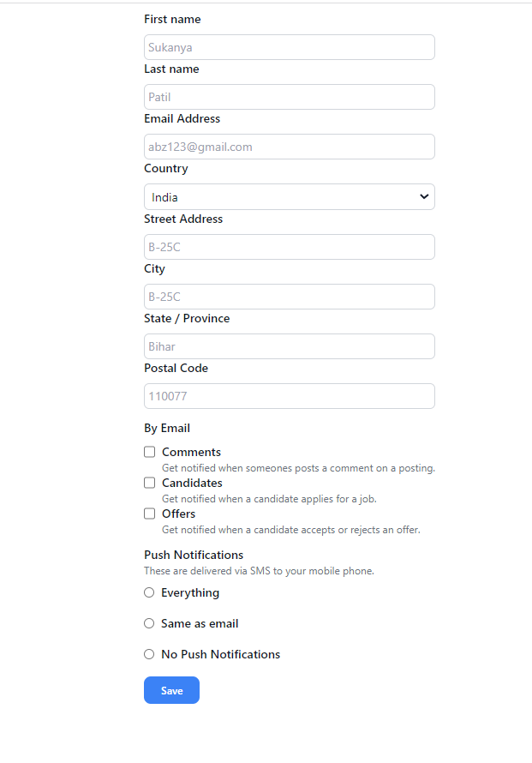The height and width of the screenshot is (763, 532).
Task: Click the Street Address input
Action: click(290, 247)
